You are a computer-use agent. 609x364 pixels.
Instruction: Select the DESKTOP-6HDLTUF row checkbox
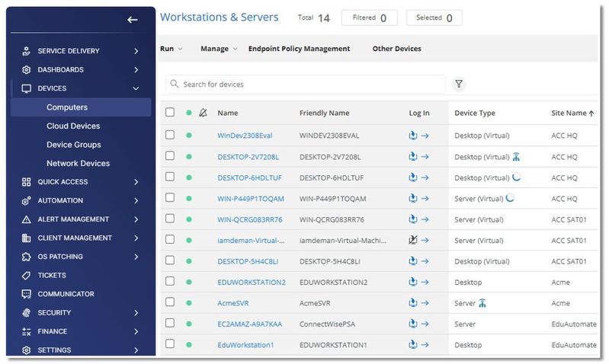(170, 177)
